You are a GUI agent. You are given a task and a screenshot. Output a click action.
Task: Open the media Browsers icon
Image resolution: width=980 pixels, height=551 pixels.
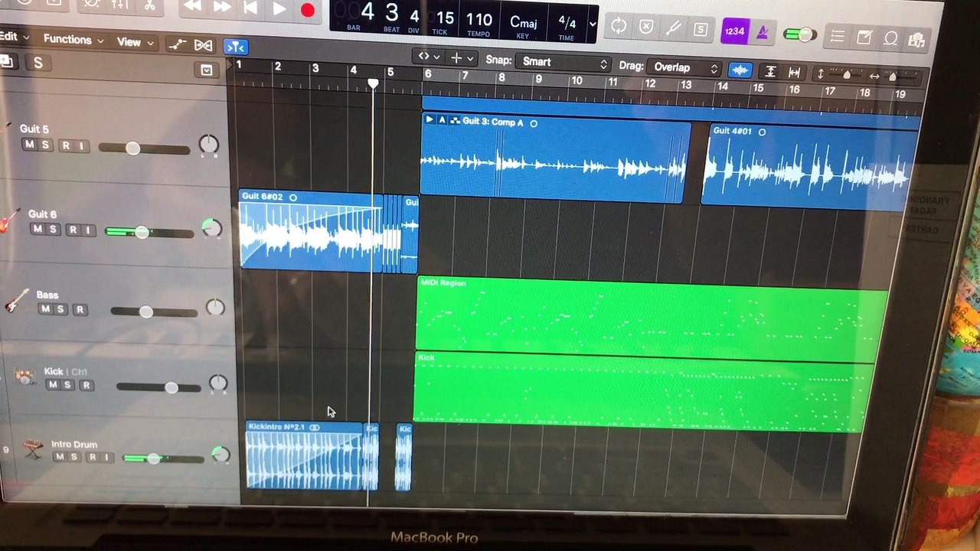click(x=916, y=40)
